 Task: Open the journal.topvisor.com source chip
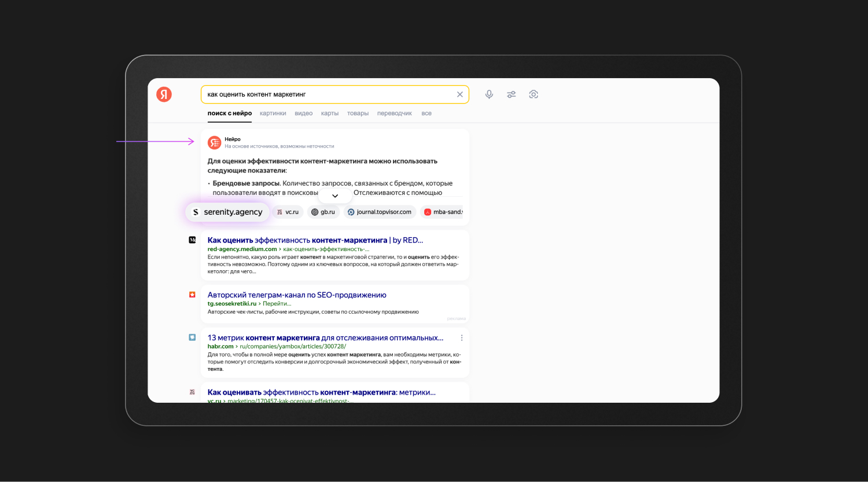pyautogui.click(x=380, y=212)
